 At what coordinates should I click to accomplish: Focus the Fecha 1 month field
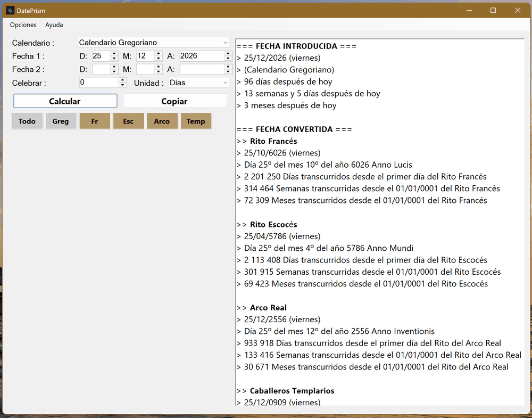pos(146,56)
